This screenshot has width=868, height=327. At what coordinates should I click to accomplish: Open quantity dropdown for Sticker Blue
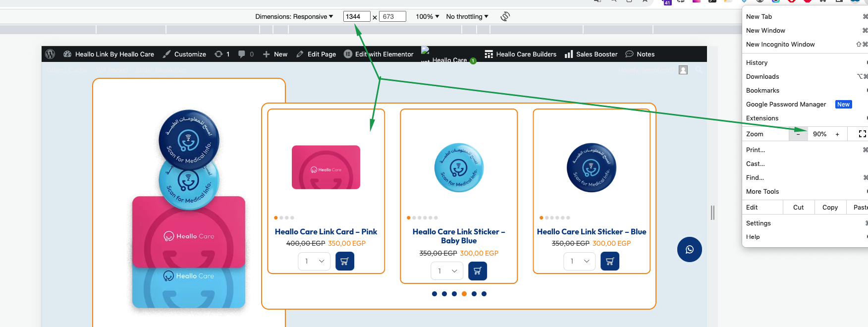[580, 261]
